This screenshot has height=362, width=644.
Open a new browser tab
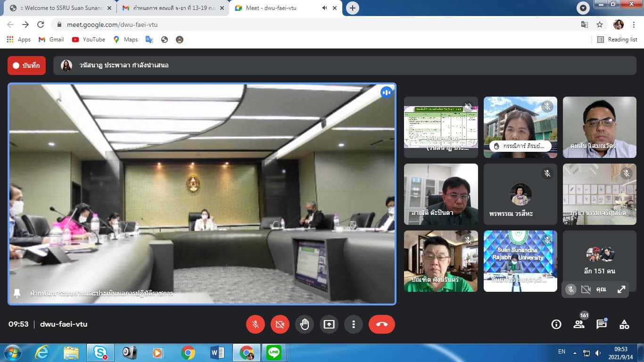coord(352,8)
